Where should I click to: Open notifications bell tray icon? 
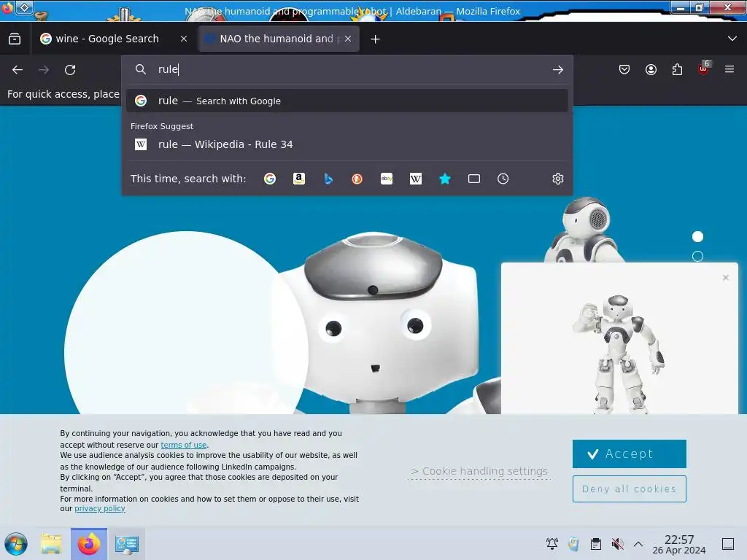coord(552,544)
